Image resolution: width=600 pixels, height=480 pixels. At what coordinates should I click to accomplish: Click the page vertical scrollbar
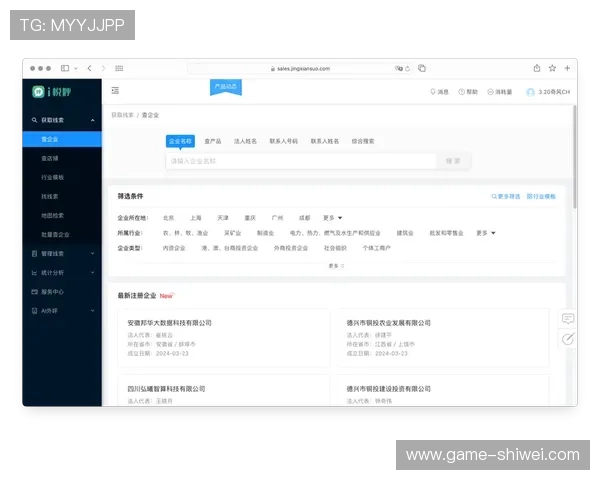[574, 157]
